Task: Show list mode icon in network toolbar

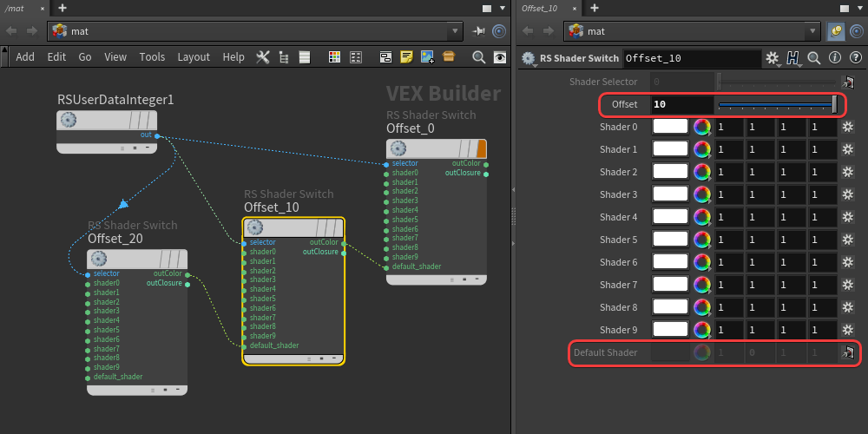Action: (304, 57)
